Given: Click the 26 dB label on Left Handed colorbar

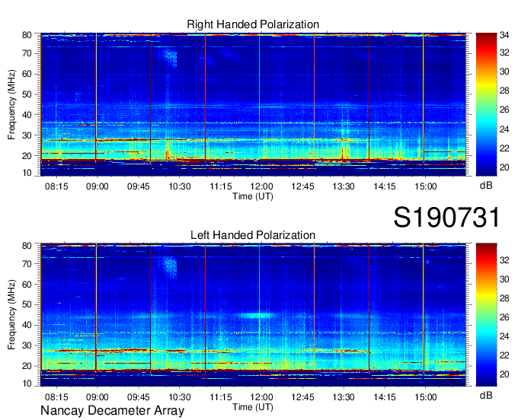Looking at the screenshot, I should coord(504,317).
